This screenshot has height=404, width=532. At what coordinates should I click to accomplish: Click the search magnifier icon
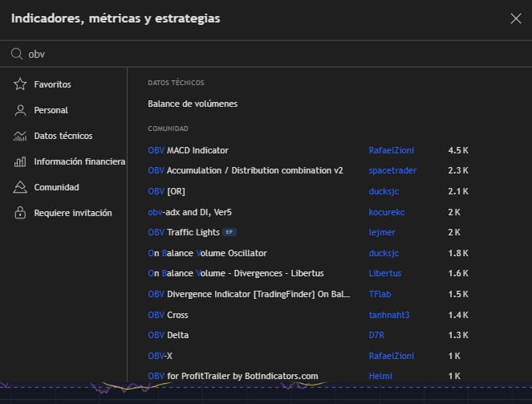pos(17,54)
